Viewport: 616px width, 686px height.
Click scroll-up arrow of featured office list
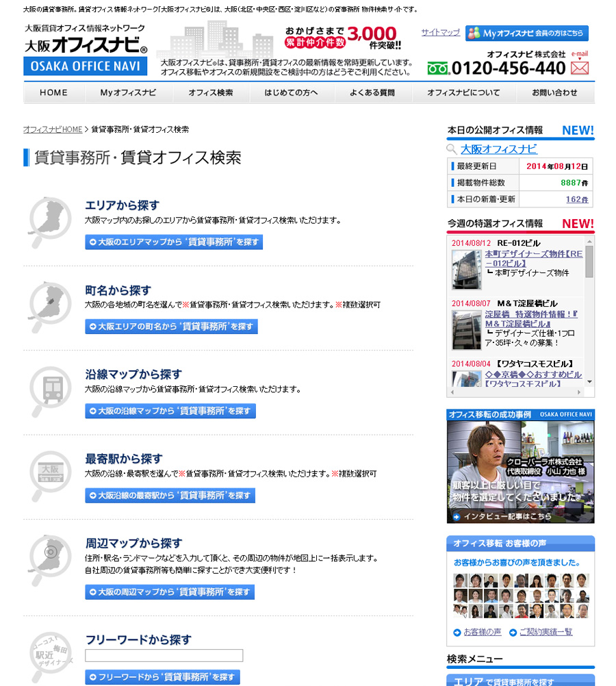[589, 241]
